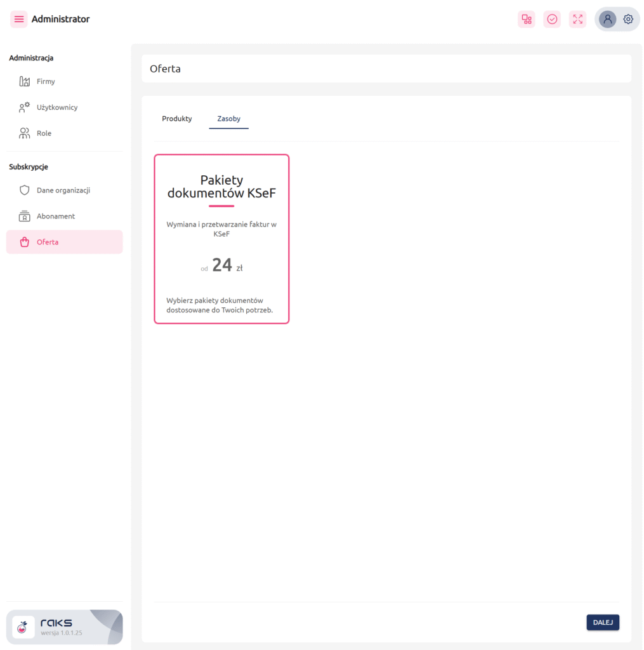Click the Administrator title in header
The width and height of the screenshot is (644, 650).
click(x=61, y=19)
